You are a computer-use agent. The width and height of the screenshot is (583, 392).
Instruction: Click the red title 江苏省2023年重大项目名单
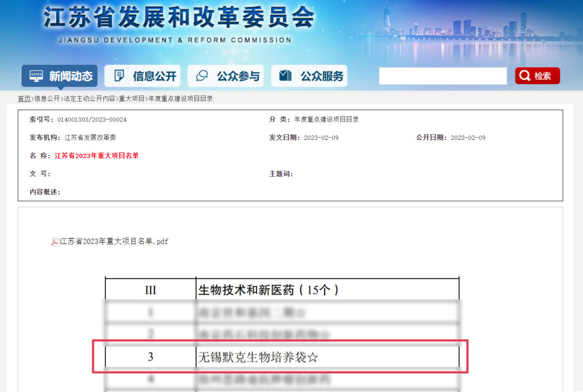click(97, 156)
